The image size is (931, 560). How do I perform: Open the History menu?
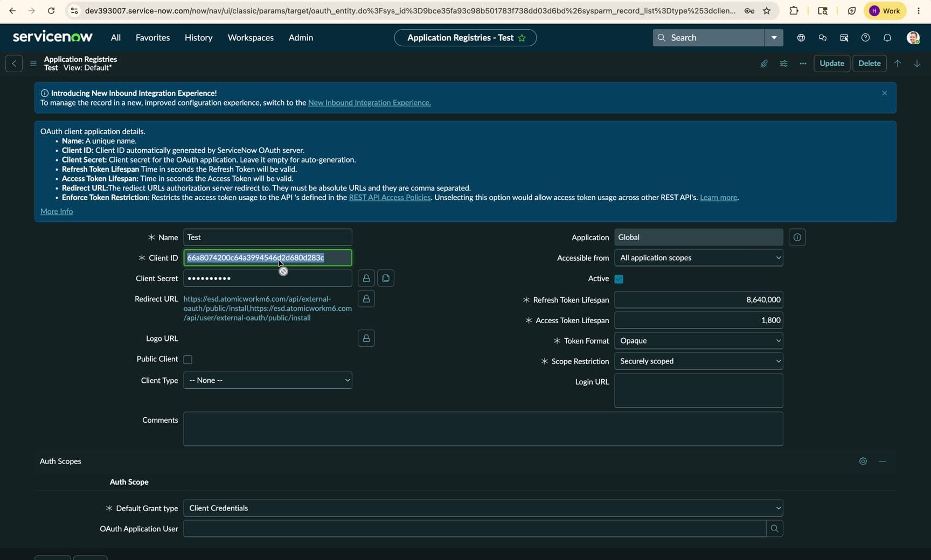198,38
